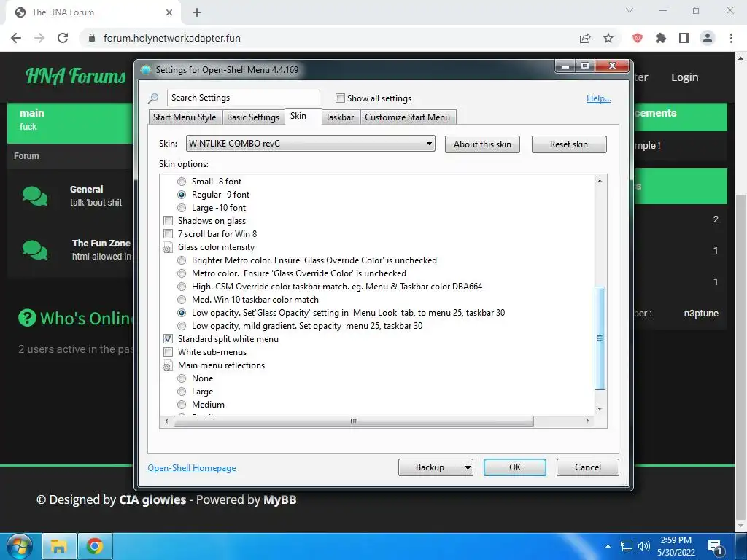Open the Action Center notification icon

click(x=715, y=547)
